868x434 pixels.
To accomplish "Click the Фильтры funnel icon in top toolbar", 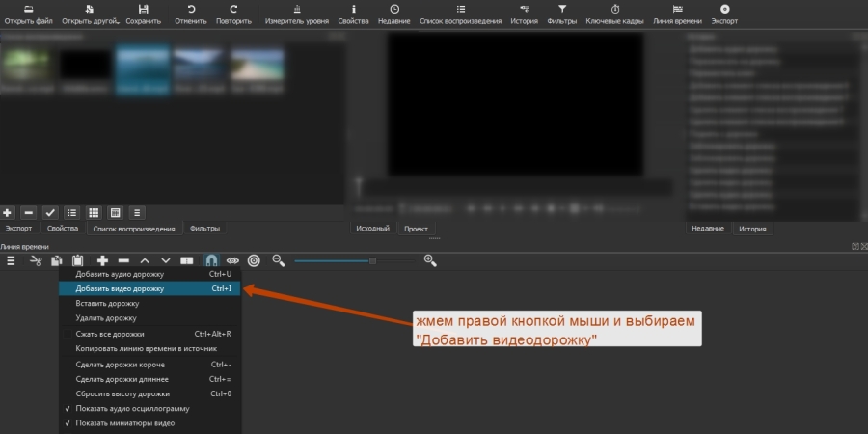I will pyautogui.click(x=562, y=13).
